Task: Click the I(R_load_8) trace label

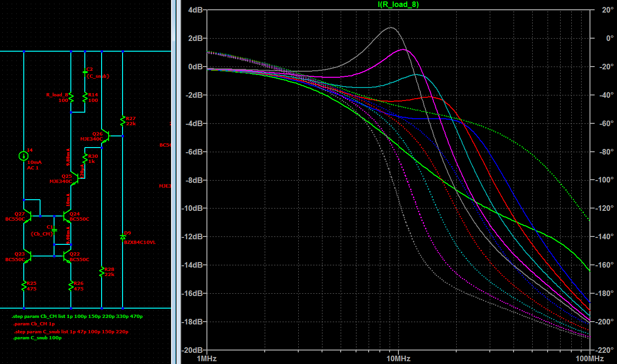Action: point(398,4)
